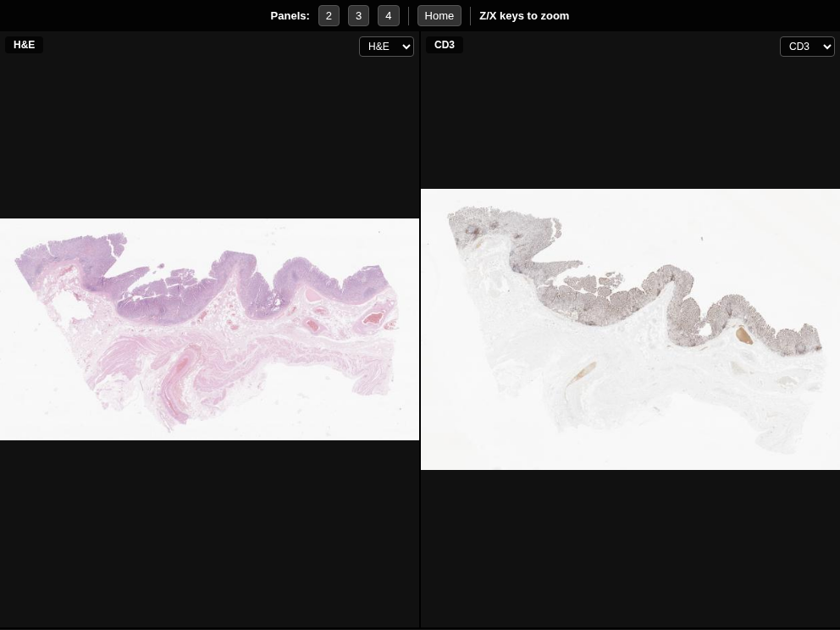Click the oval brown vessel in CD3 slide
The height and width of the screenshot is (630, 840).
tap(744, 334)
